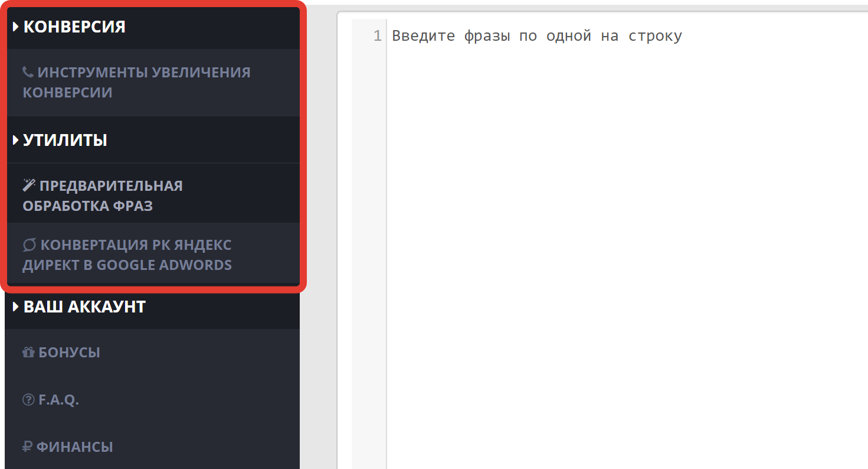868x469 pixels.
Task: Expand the Ваш аккаунт section arrow
Action: [16, 307]
